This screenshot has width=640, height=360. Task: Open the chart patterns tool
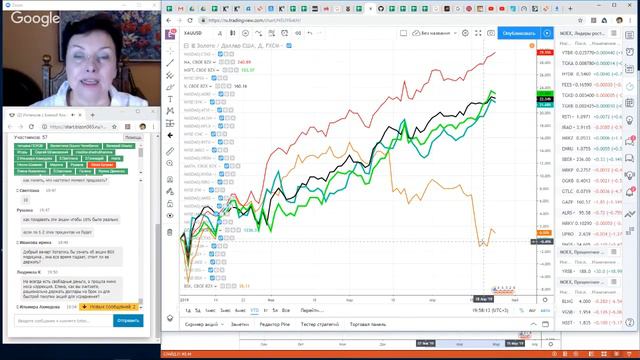(170, 111)
